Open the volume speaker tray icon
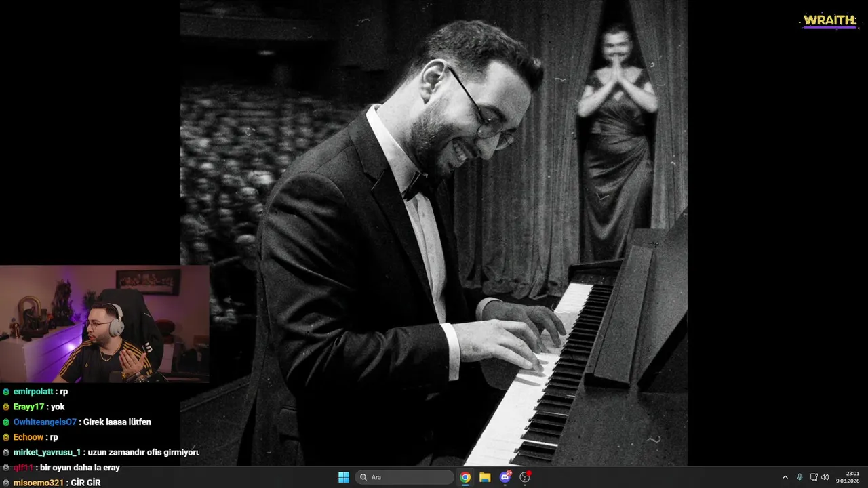This screenshot has width=868, height=488. [825, 477]
